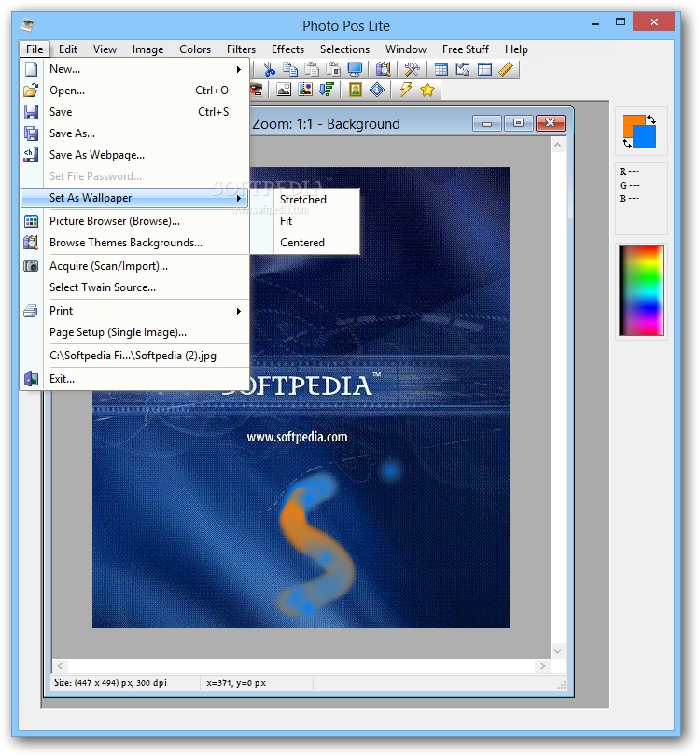Click the hammer and wrench tools icon
Screen dimensions: 700x756
pos(412,69)
